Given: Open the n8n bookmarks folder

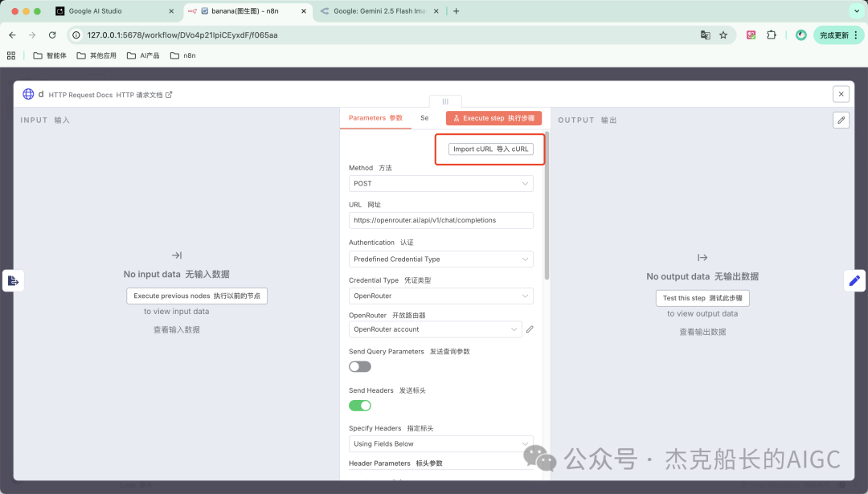Looking at the screenshot, I should tap(182, 55).
